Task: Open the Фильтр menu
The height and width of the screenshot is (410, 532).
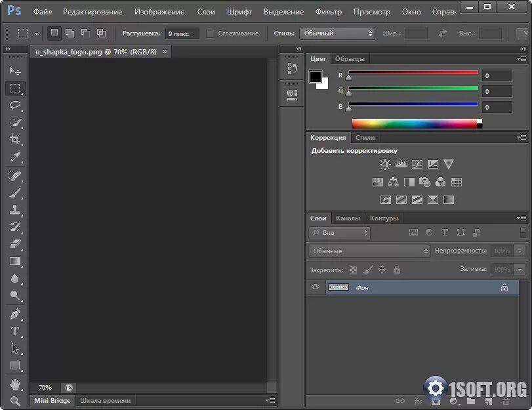Action: tap(329, 12)
